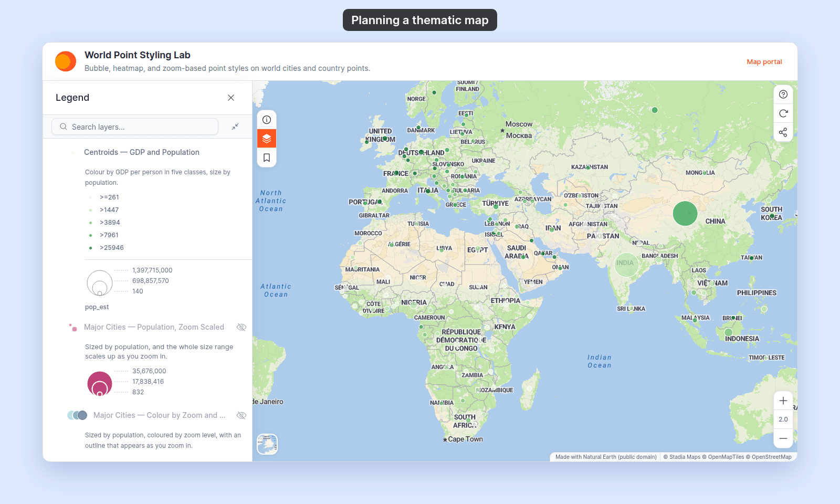Select the Major Cities — Population, Zoom Scaled title
This screenshot has width=840, height=504.
click(154, 327)
